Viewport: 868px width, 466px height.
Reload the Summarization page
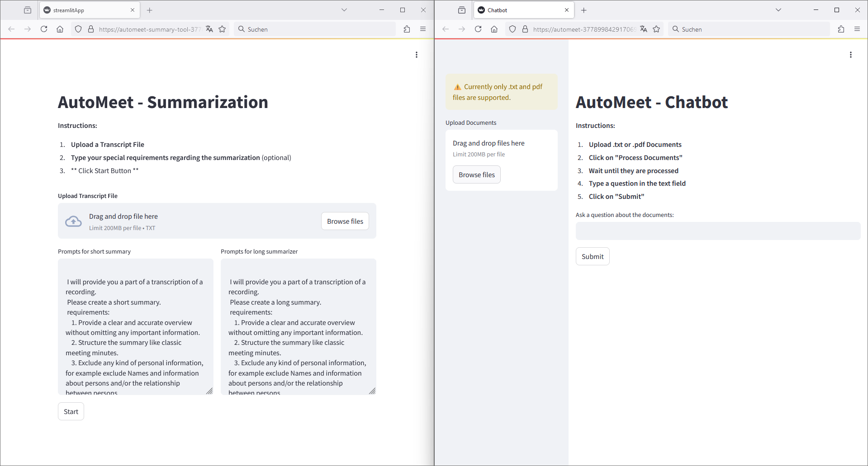click(x=44, y=29)
